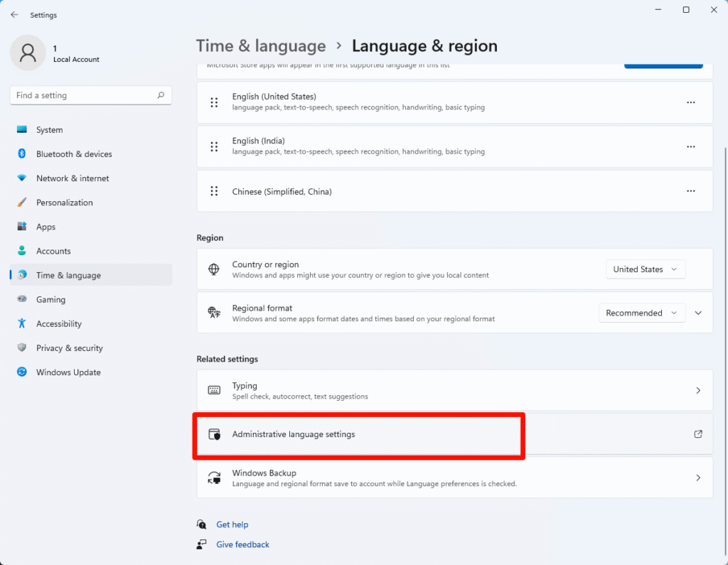728x565 pixels.
Task: Open more options for English (United States)
Action: tap(690, 102)
